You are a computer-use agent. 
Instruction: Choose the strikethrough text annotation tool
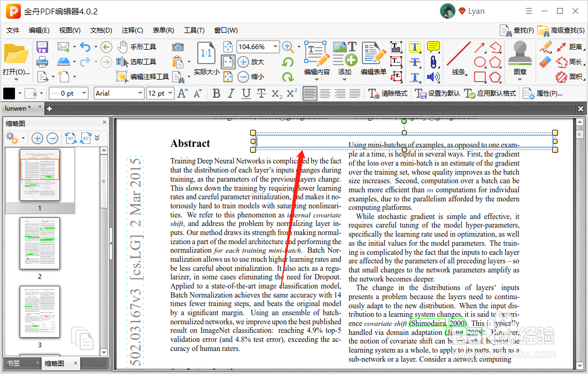[x=414, y=62]
